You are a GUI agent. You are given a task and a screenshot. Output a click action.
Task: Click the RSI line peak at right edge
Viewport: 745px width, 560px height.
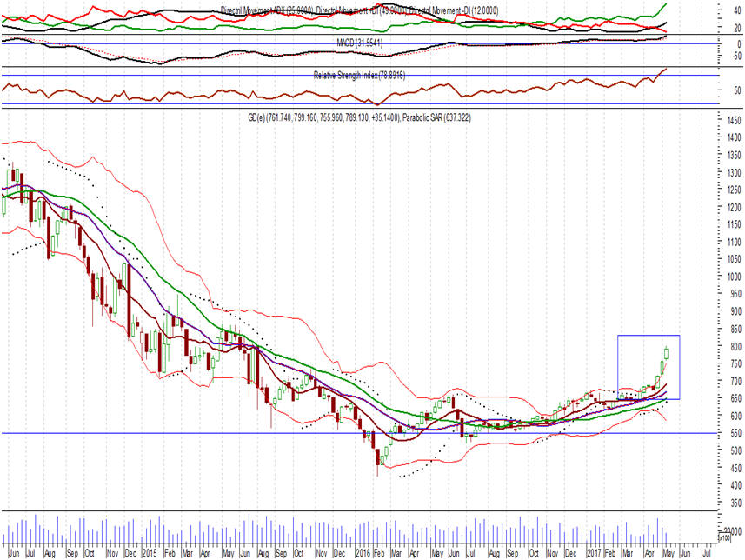point(665,69)
